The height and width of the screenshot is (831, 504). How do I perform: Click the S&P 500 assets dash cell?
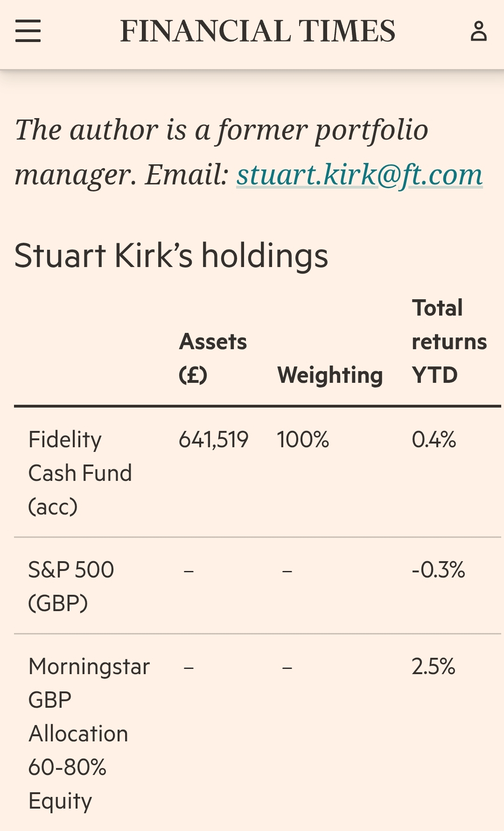pos(189,571)
